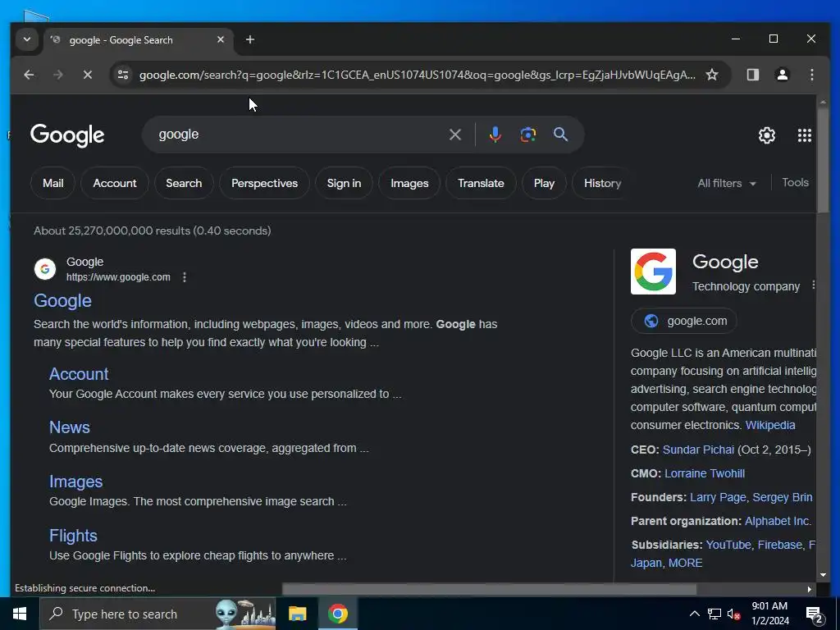Image resolution: width=840 pixels, height=630 pixels.
Task: Open search Tools
Action: [x=795, y=183]
